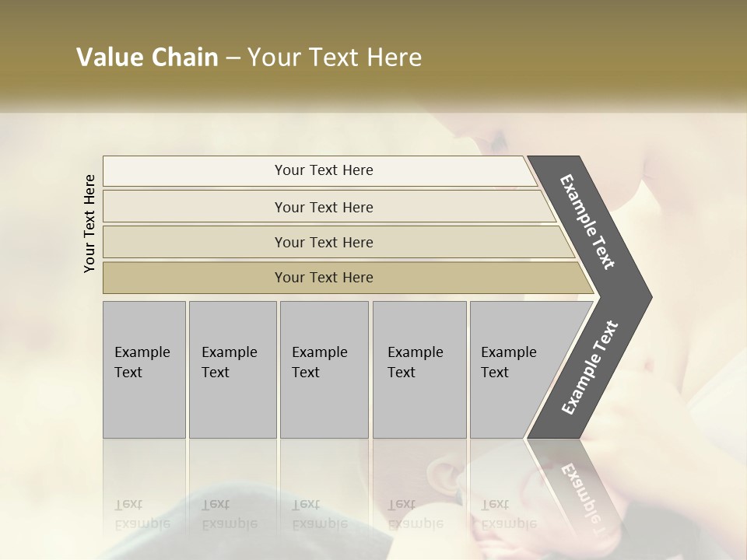Select the third "Your Text Here" horizontal bar
747x560 pixels.
coord(323,242)
